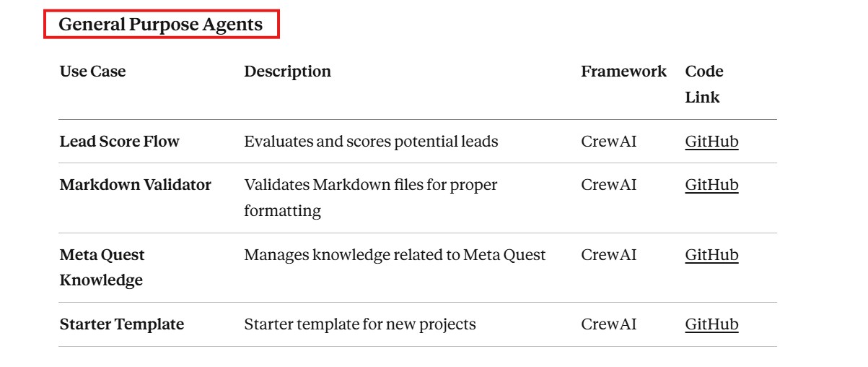Click the Description column header
Screen dimensions: 868x367
[x=287, y=72]
